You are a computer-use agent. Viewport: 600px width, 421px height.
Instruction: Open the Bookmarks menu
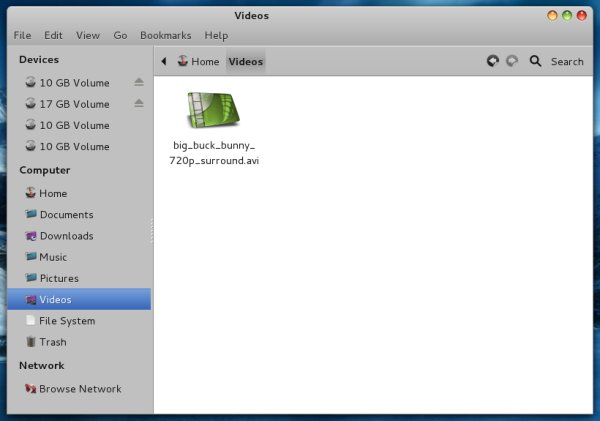[165, 35]
